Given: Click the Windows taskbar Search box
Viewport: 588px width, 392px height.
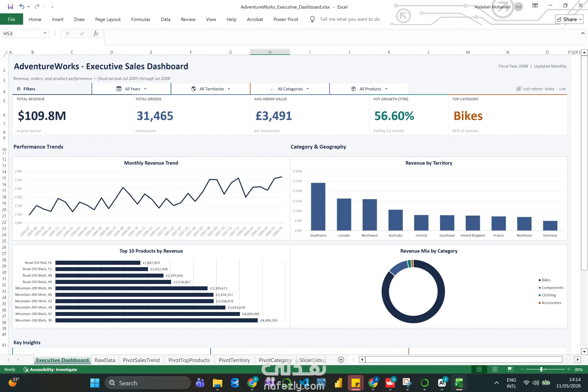Looking at the screenshot, I should click(x=148, y=383).
